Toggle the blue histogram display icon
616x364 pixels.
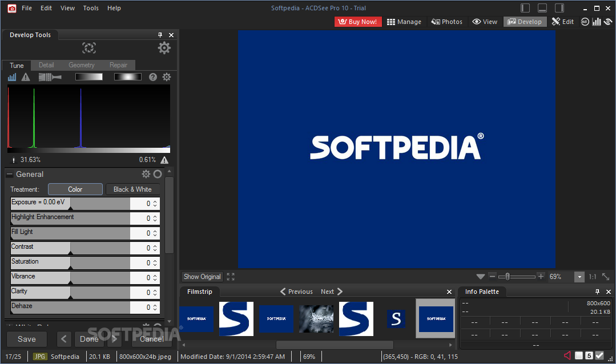pyautogui.click(x=12, y=77)
